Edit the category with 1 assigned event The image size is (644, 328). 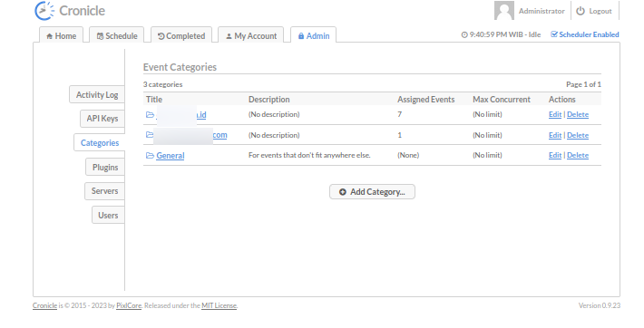point(555,135)
